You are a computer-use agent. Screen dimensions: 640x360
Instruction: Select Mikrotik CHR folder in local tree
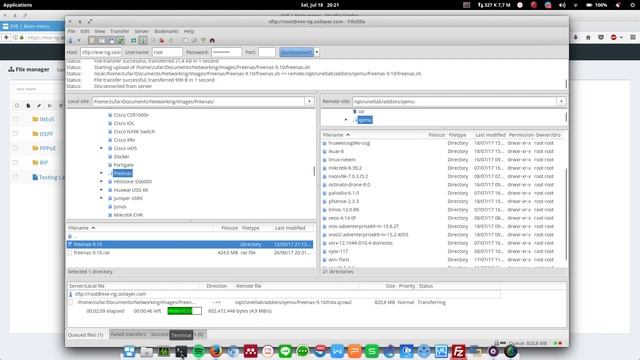coord(128,215)
